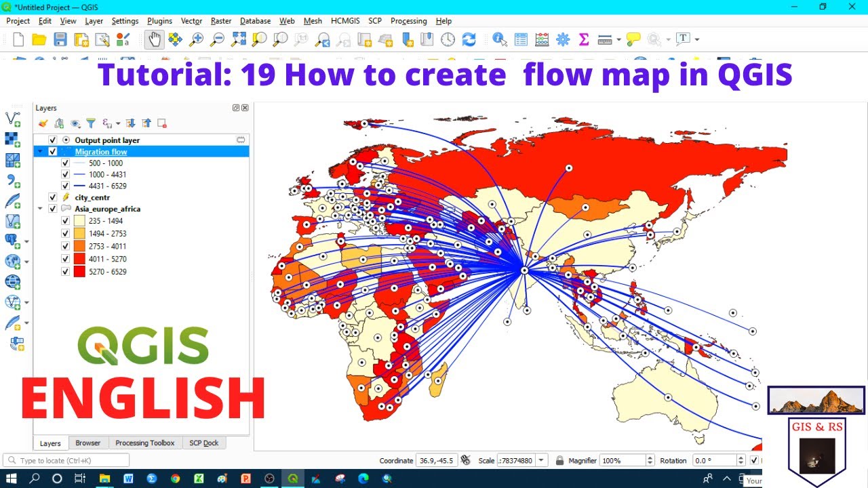Open Measure tool dropdown arrow

click(x=618, y=39)
